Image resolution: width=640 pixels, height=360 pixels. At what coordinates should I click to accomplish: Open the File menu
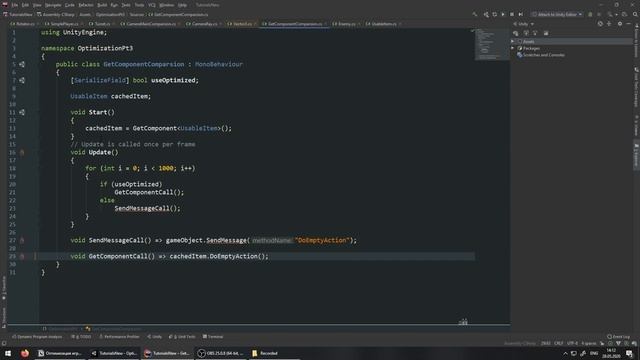click(x=15, y=5)
